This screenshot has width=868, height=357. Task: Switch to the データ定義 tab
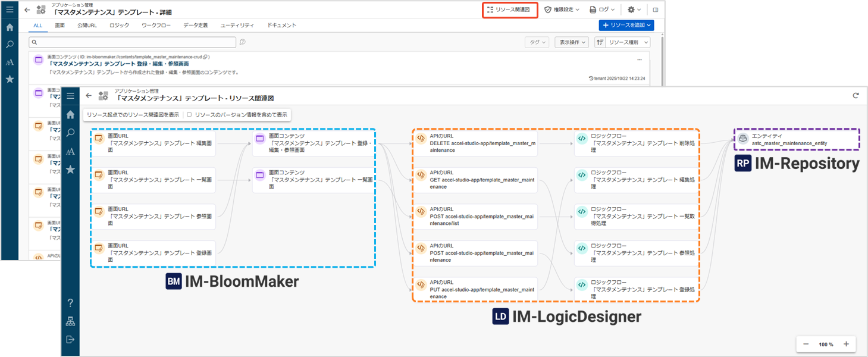(x=196, y=25)
